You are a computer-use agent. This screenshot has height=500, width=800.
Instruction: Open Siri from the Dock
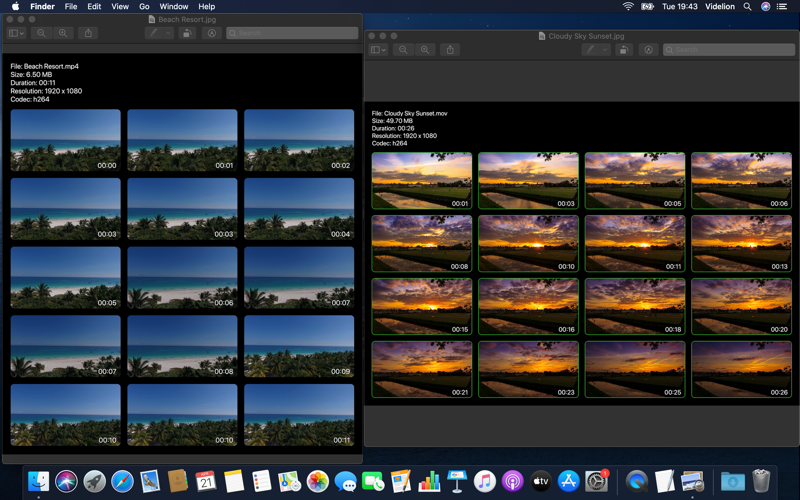(66, 481)
